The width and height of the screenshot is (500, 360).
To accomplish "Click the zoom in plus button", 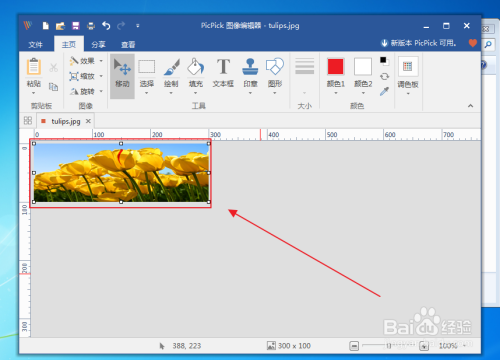I will click(424, 346).
